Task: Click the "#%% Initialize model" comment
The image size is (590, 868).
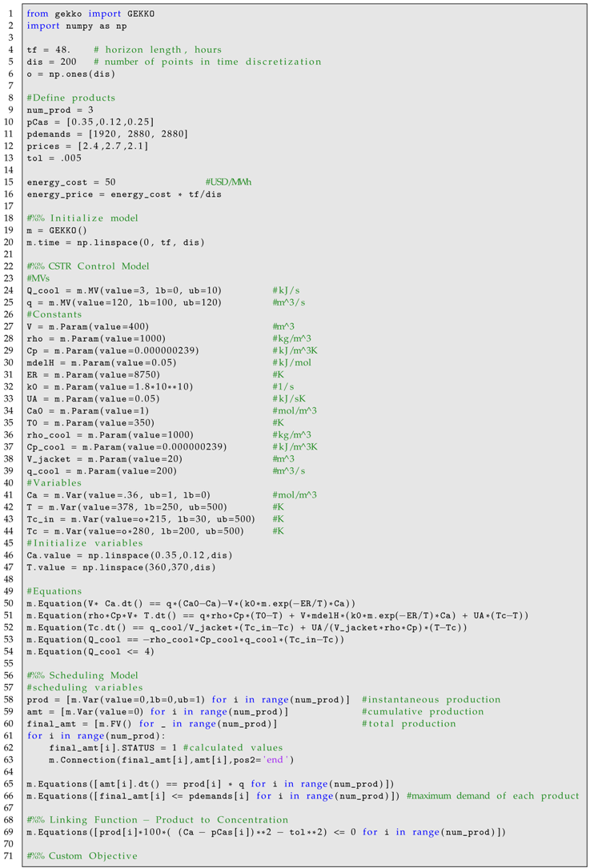Action: pos(82,218)
